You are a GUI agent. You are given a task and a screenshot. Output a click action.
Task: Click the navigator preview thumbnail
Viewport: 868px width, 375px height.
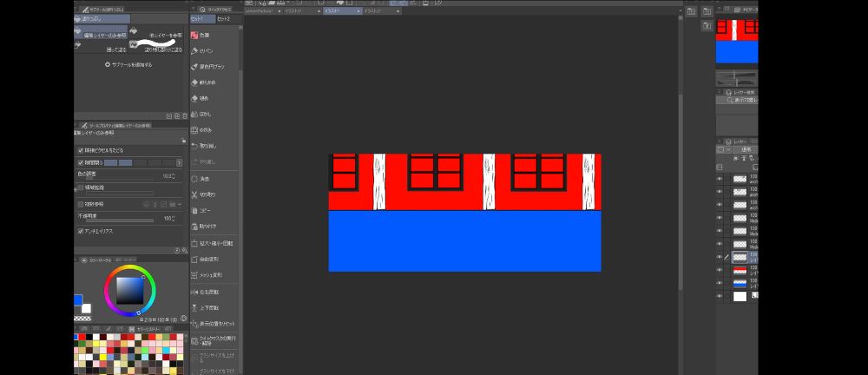pyautogui.click(x=737, y=42)
